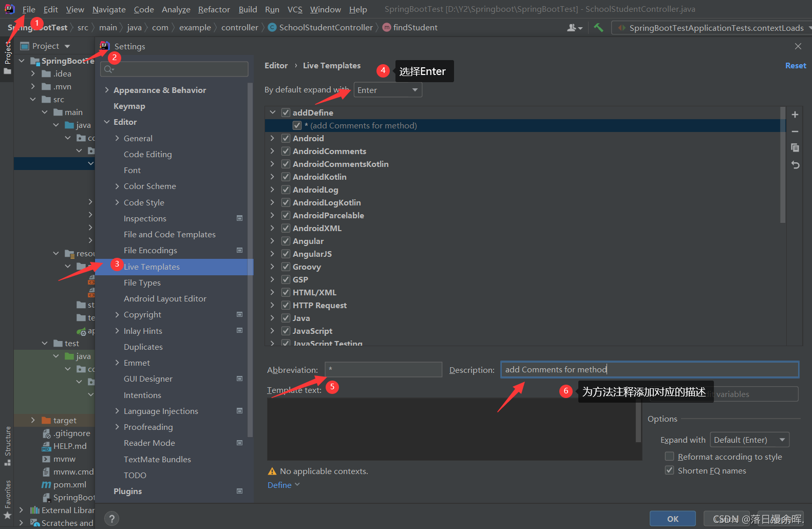The height and width of the screenshot is (529, 812).
Task: Open the Define contexts dropdown link
Action: 284,485
